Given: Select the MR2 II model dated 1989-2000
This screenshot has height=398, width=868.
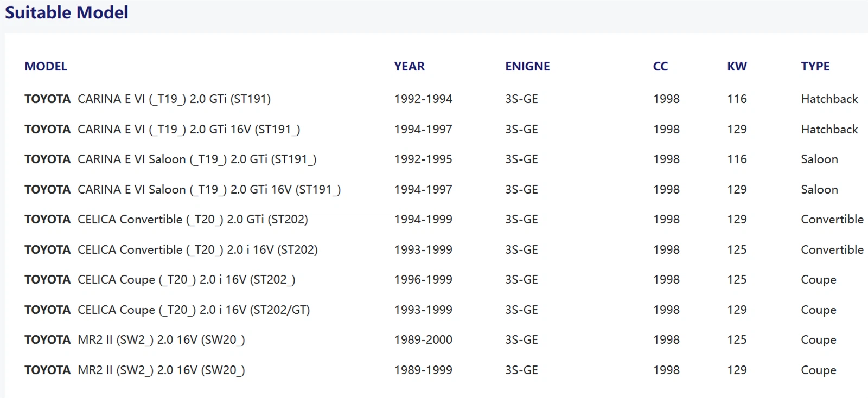Looking at the screenshot, I should [135, 340].
